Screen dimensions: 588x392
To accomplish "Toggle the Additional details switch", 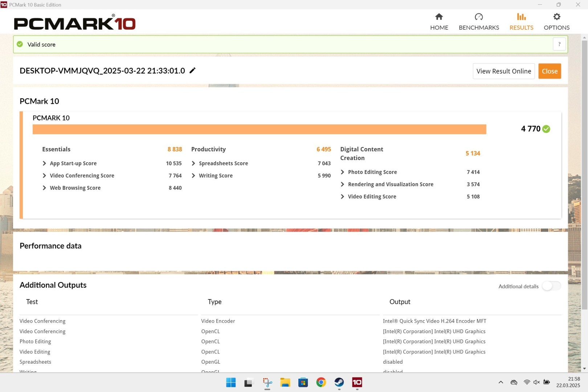I will click(x=551, y=286).
